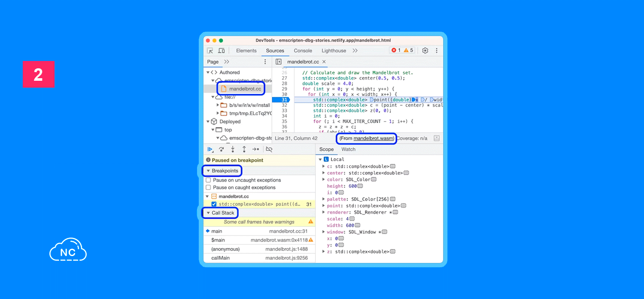Screen dimensions: 644x299
Task: Jump to mandelbrot.cc:31 call frame location
Action: click(x=289, y=231)
